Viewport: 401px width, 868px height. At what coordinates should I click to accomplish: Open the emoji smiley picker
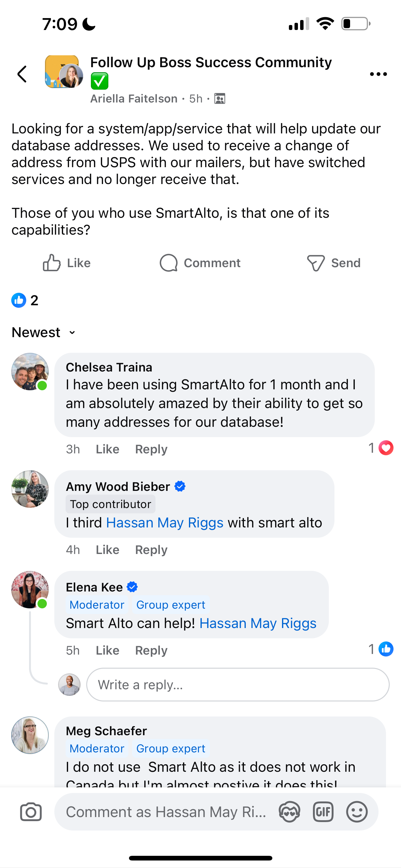pos(357,812)
